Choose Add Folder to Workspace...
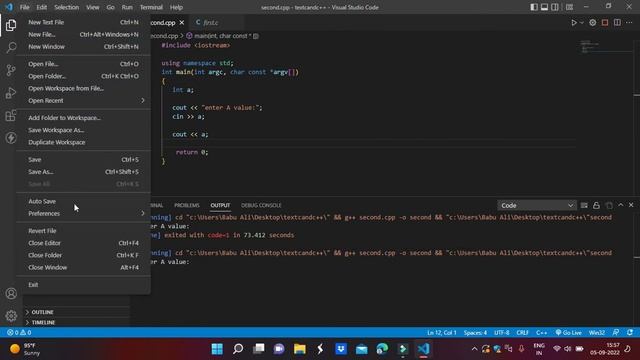This screenshot has width=640, height=360. [x=84, y=118]
